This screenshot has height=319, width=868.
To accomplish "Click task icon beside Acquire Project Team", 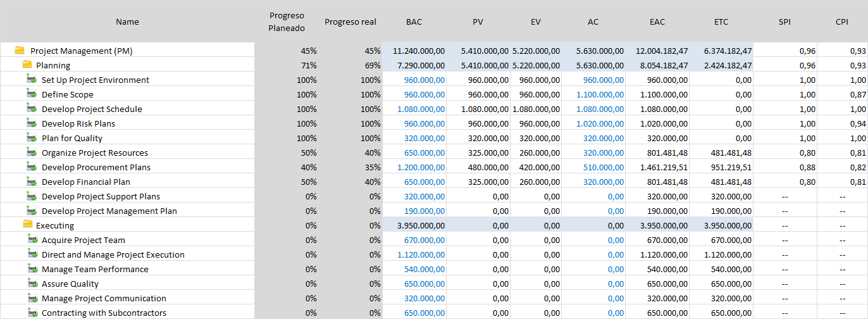I will pos(32,240).
